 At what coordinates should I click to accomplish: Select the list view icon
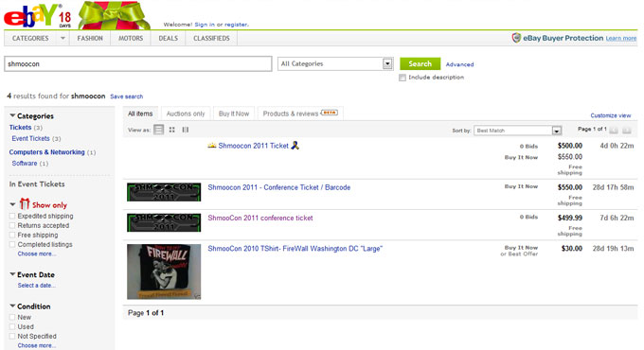tap(158, 130)
